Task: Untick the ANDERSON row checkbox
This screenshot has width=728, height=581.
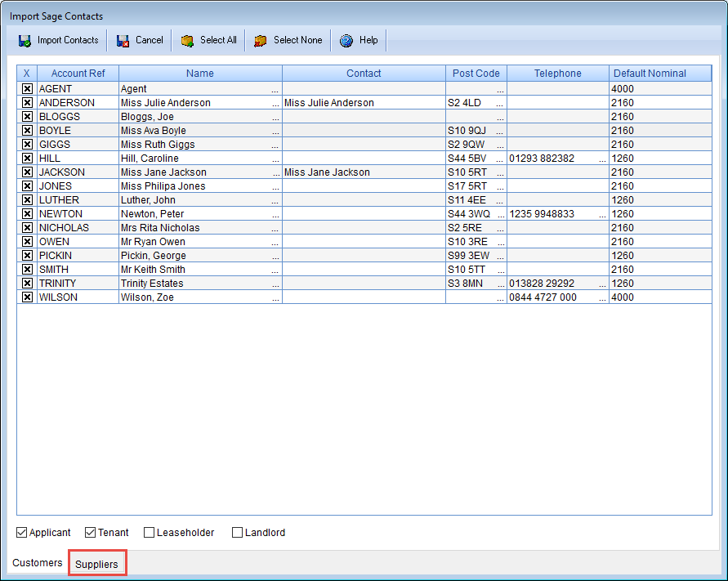Action: click(x=28, y=103)
